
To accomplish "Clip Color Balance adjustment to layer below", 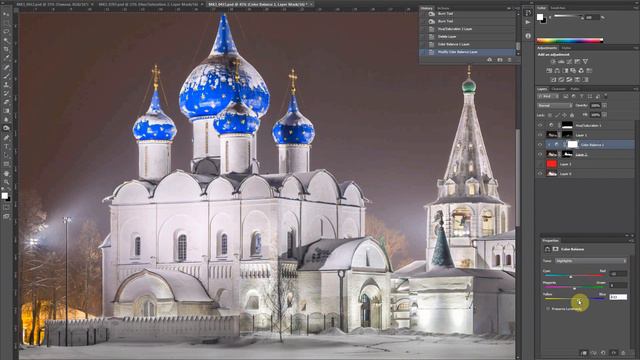I will (x=584, y=353).
